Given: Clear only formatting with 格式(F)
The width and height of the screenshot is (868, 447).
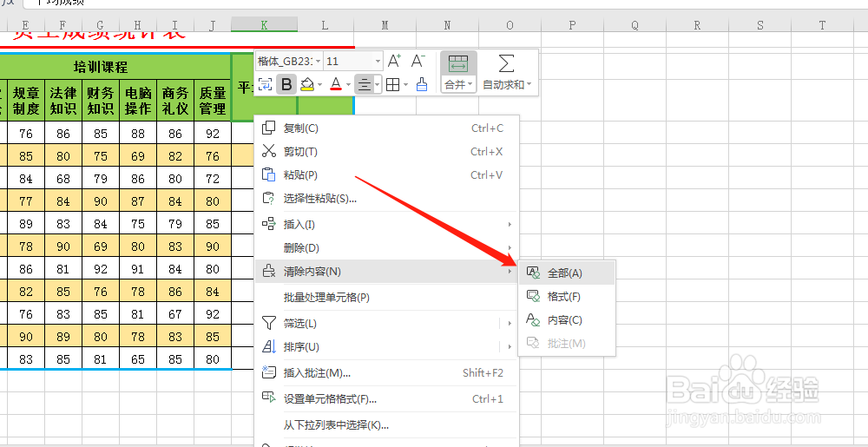Looking at the screenshot, I should click(x=567, y=297).
